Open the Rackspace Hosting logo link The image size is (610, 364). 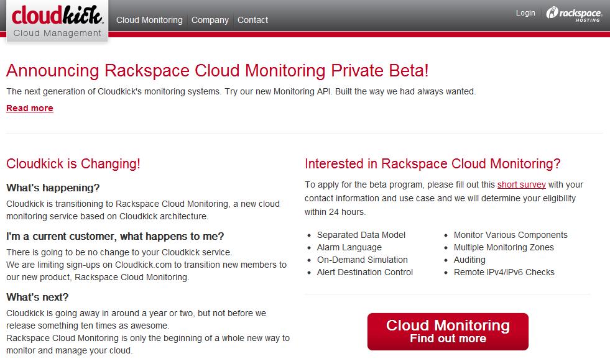tap(574, 14)
